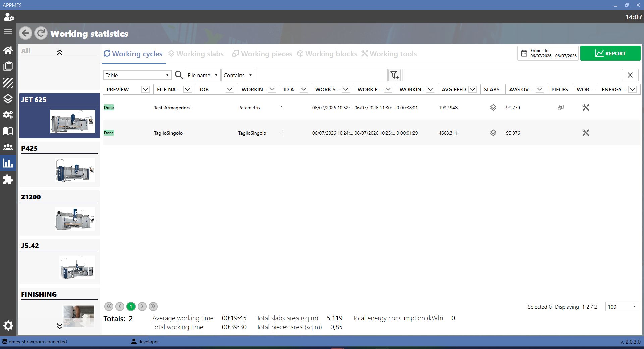
Task: Go to Home in the sidebar
Action: [8, 50]
